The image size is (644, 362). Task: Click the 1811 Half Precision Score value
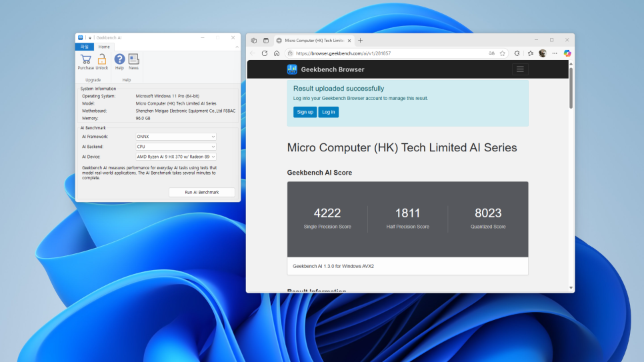click(x=407, y=213)
